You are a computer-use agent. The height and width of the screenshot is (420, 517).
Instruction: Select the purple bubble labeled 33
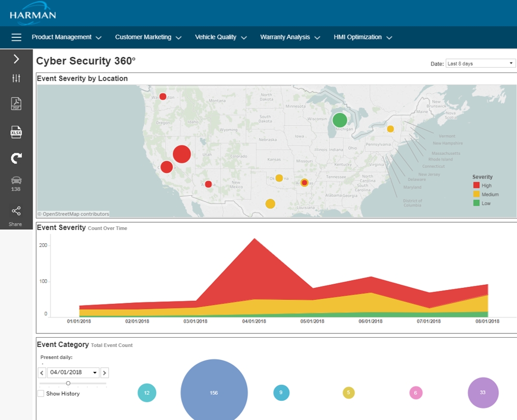coord(483,393)
